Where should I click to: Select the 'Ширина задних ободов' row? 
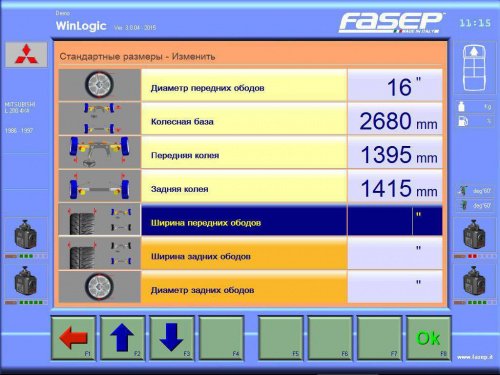(244, 254)
